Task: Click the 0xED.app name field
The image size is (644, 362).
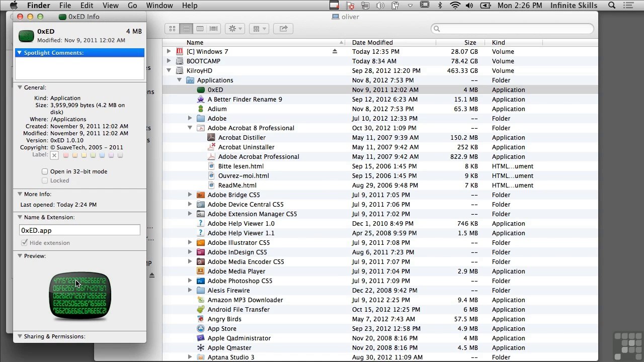Action: (x=79, y=230)
